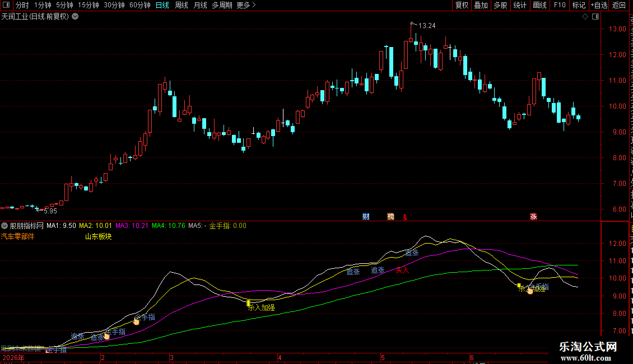633x364 pixels.
Task: Switch to 分时 intraday view
Action: 22,5
